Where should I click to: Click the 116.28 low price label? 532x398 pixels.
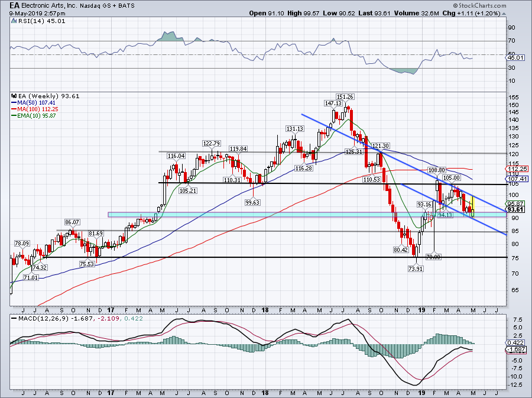point(303,168)
